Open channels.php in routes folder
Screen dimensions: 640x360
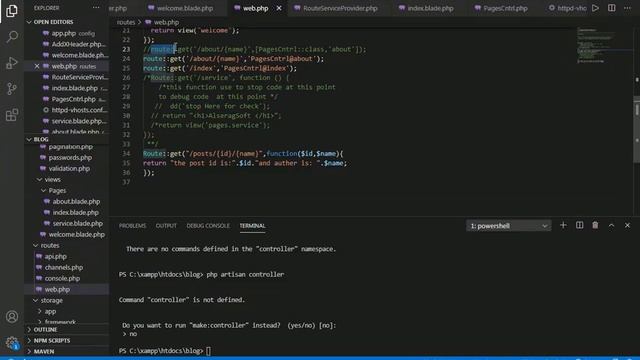coord(67,267)
